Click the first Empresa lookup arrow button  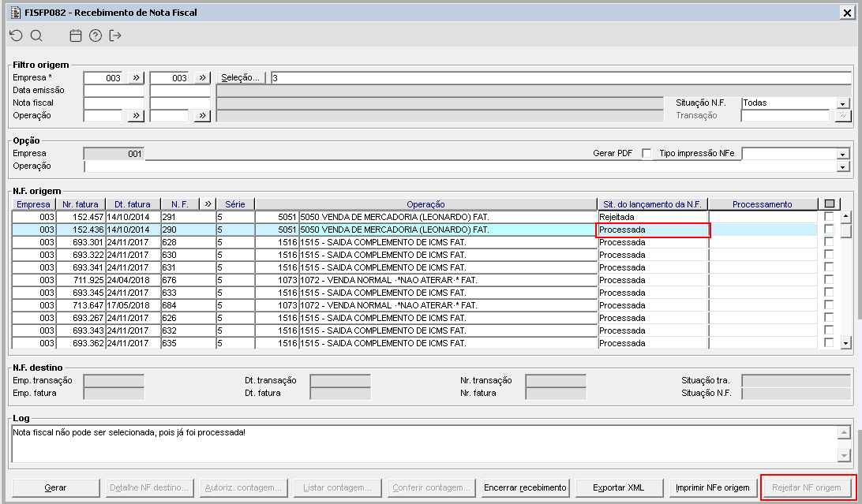click(136, 77)
